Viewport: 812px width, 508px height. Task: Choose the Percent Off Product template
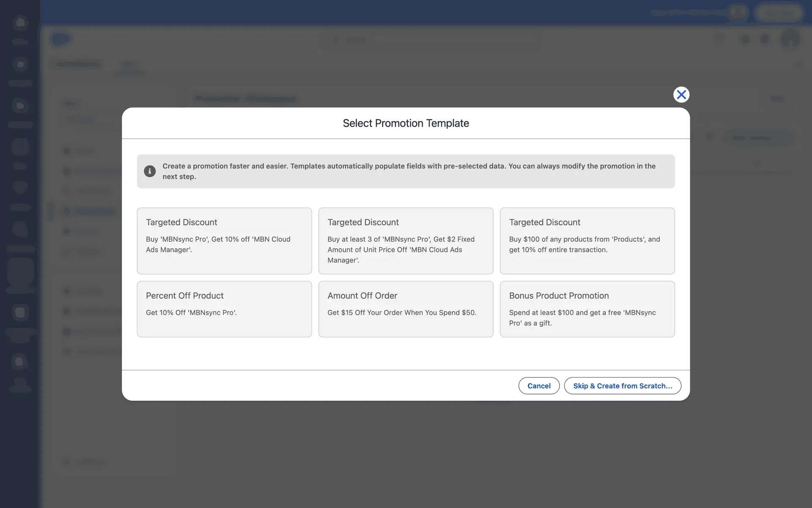pyautogui.click(x=224, y=309)
